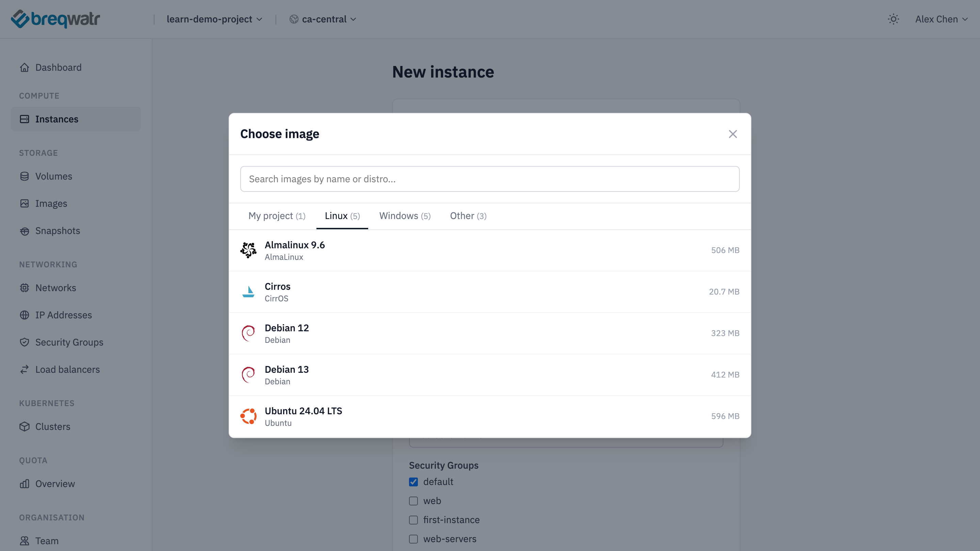Viewport: 980px width, 551px height.
Task: Click the Snapshots icon in sidebar
Action: tap(24, 231)
